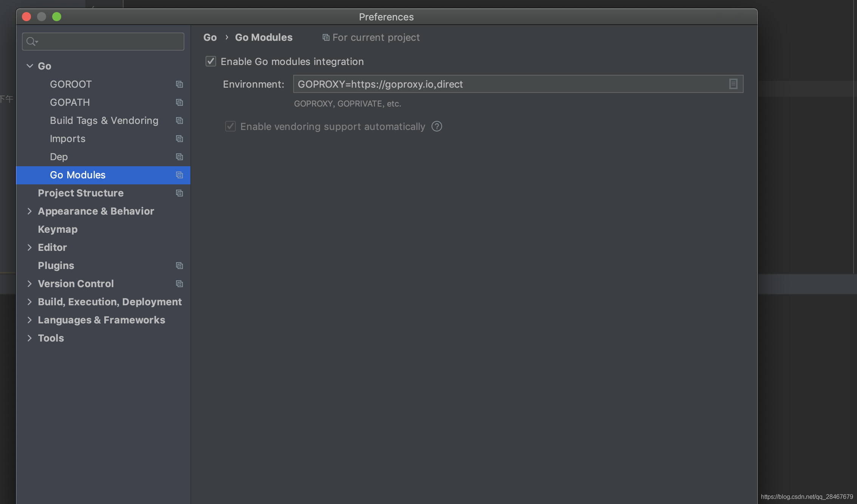Toggle Enable vendoring support automatically

(230, 126)
